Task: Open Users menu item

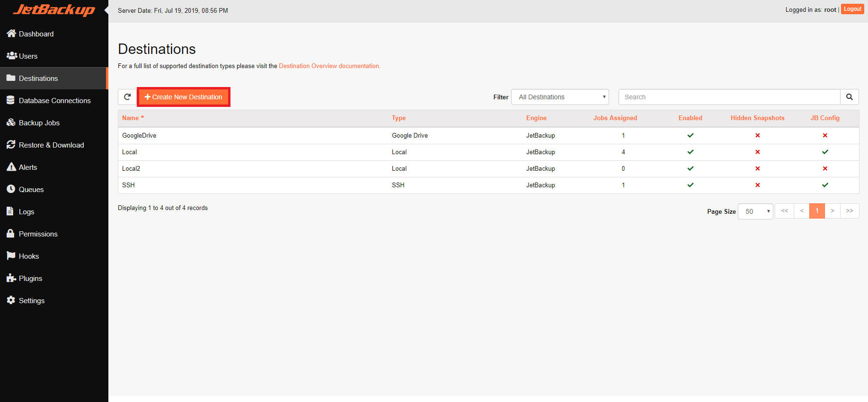Action: click(x=54, y=56)
